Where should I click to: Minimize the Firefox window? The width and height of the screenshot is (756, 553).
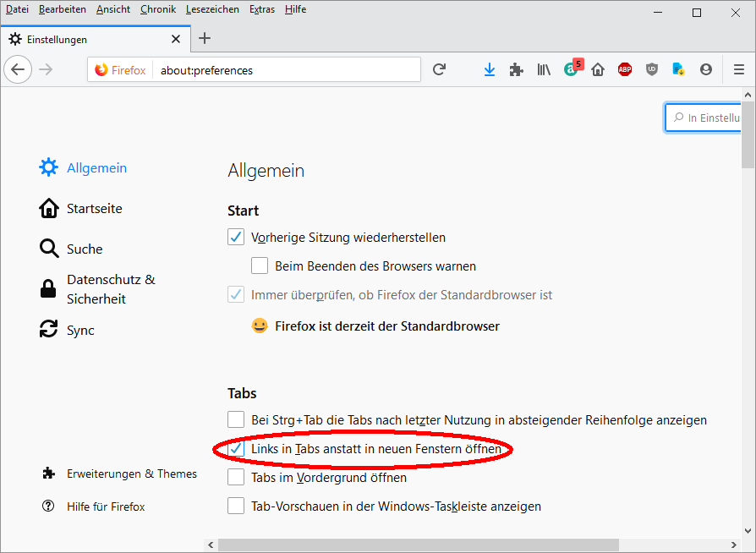coord(658,13)
